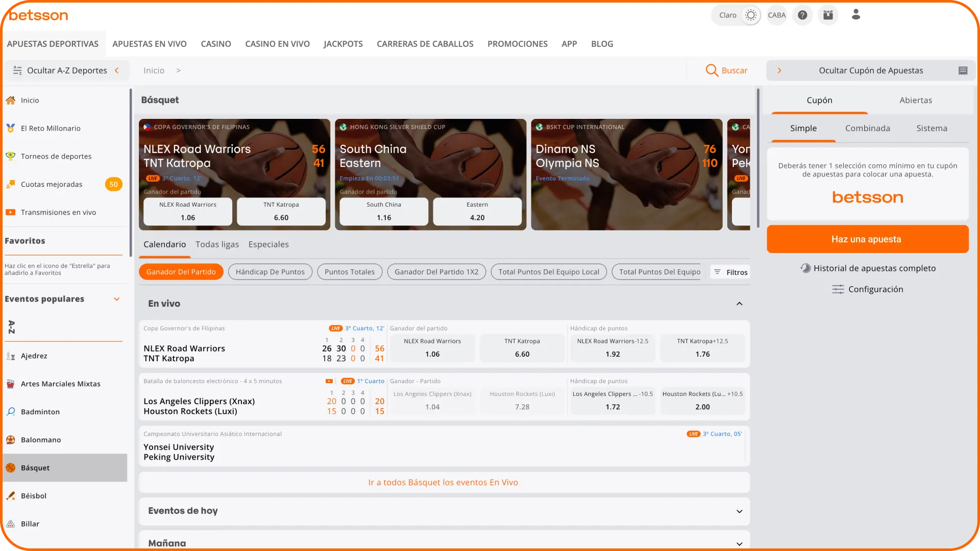Open Promociones page
This screenshot has height=551, width=980.
point(517,44)
